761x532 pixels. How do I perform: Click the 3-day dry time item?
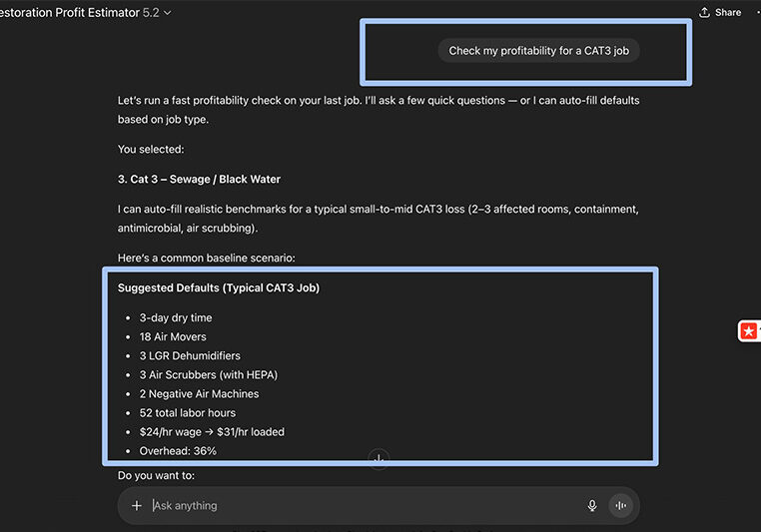[x=176, y=317]
